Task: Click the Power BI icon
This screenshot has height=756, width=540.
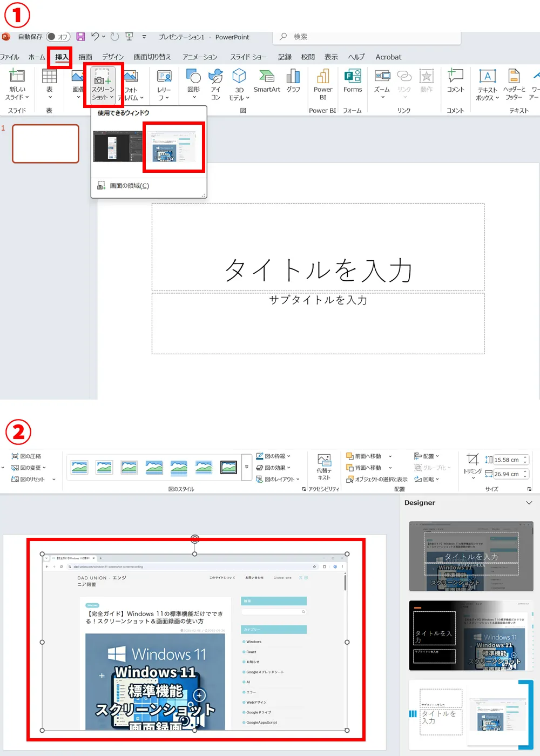Action: [x=323, y=84]
